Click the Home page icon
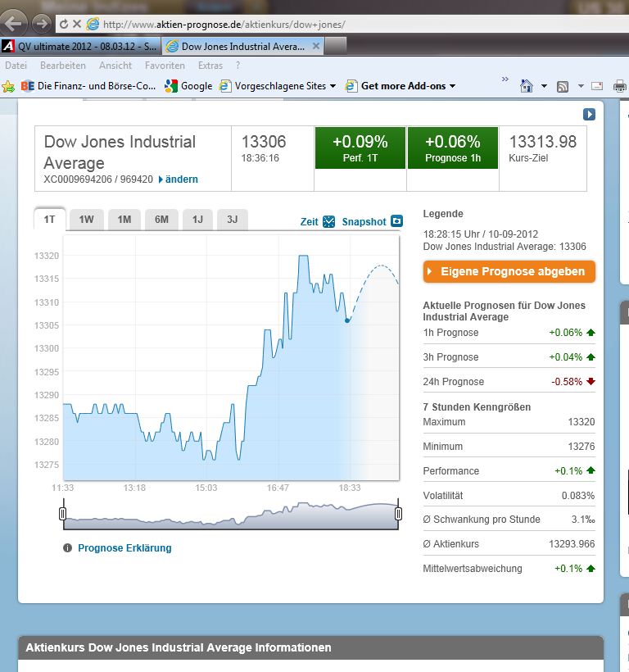This screenshot has height=672, width=629. (527, 86)
